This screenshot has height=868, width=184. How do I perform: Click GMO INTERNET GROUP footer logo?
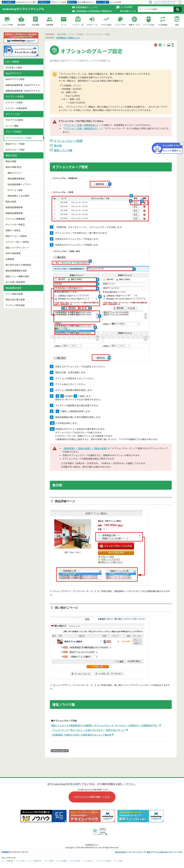[x=15, y=852]
